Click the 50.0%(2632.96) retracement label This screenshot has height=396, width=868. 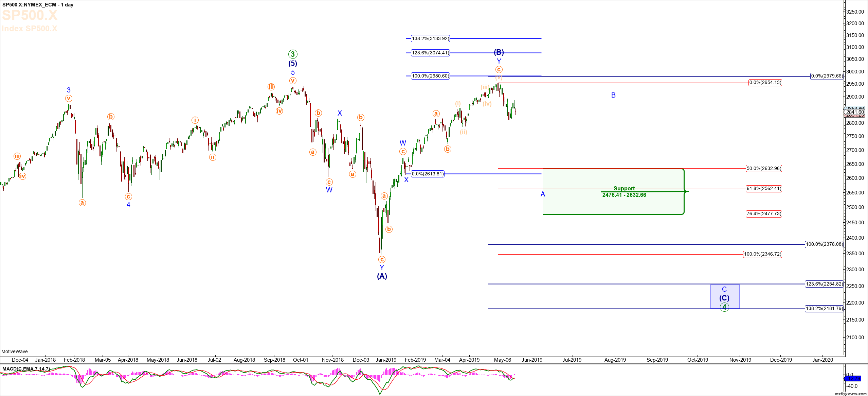pos(764,168)
